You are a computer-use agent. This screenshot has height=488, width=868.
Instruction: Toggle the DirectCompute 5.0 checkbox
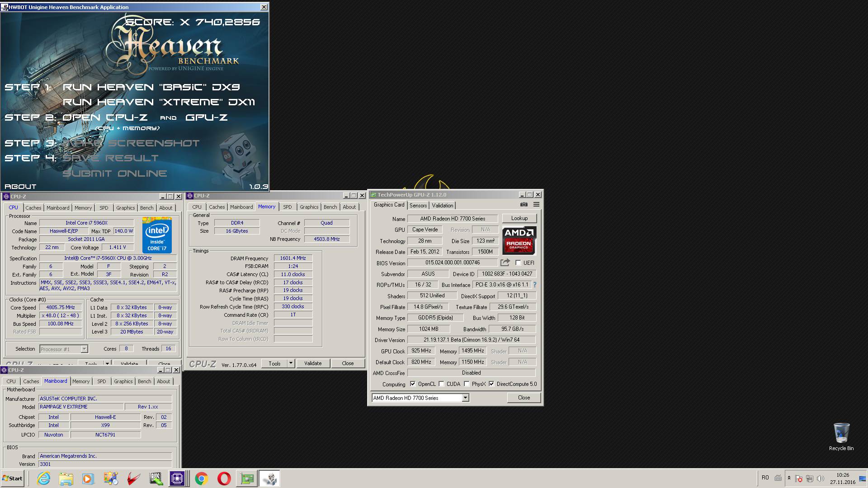pyautogui.click(x=491, y=384)
